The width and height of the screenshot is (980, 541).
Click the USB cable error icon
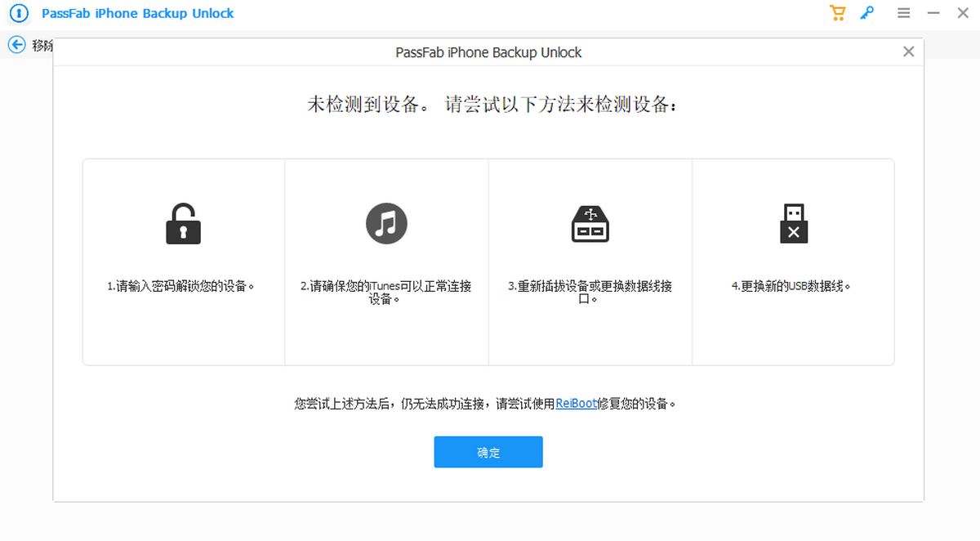tap(793, 223)
